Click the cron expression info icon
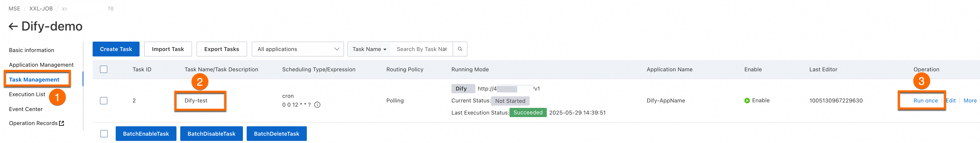Image resolution: width=980 pixels, height=143 pixels. [317, 105]
